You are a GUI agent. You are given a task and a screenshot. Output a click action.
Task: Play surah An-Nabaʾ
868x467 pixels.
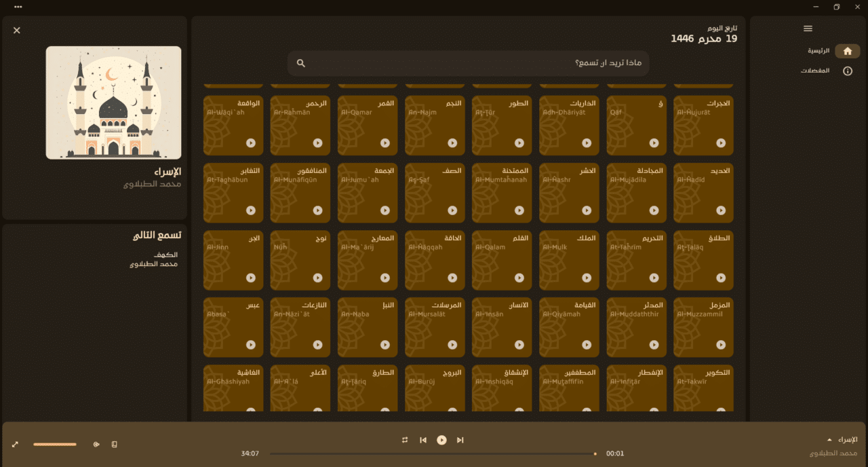point(385,345)
